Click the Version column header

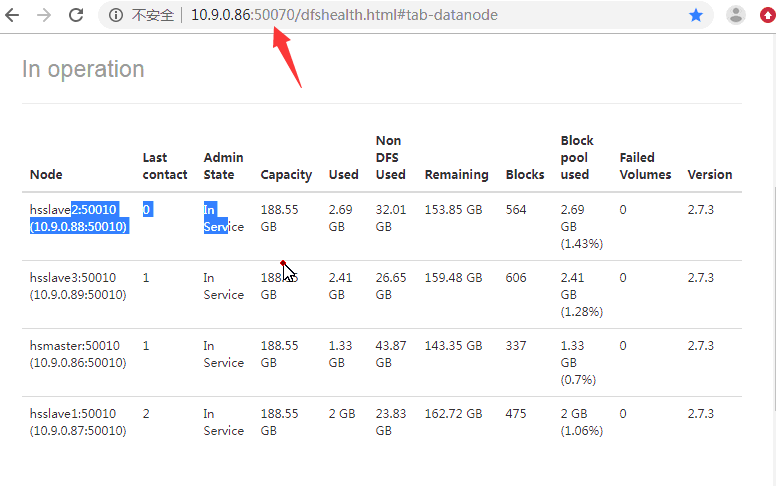(709, 174)
